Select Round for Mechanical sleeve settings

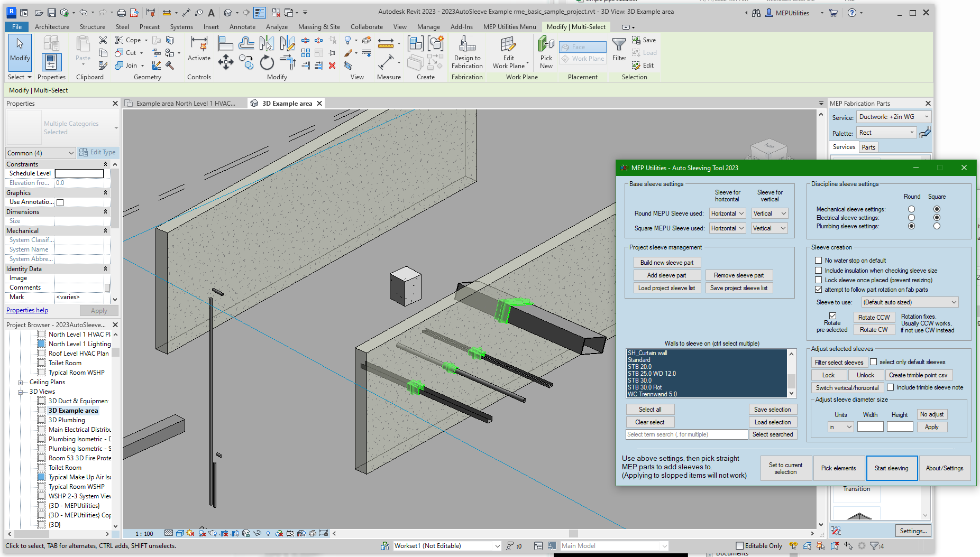point(911,209)
